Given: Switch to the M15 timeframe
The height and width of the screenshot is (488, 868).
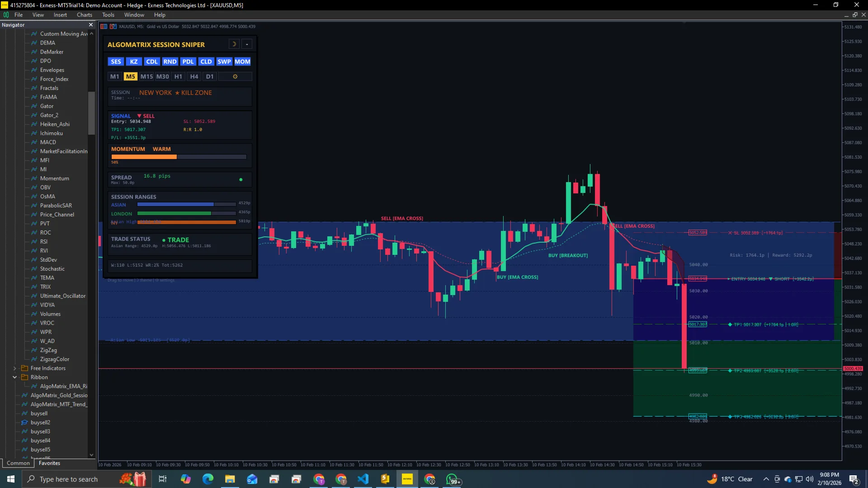Looking at the screenshot, I should [146, 76].
